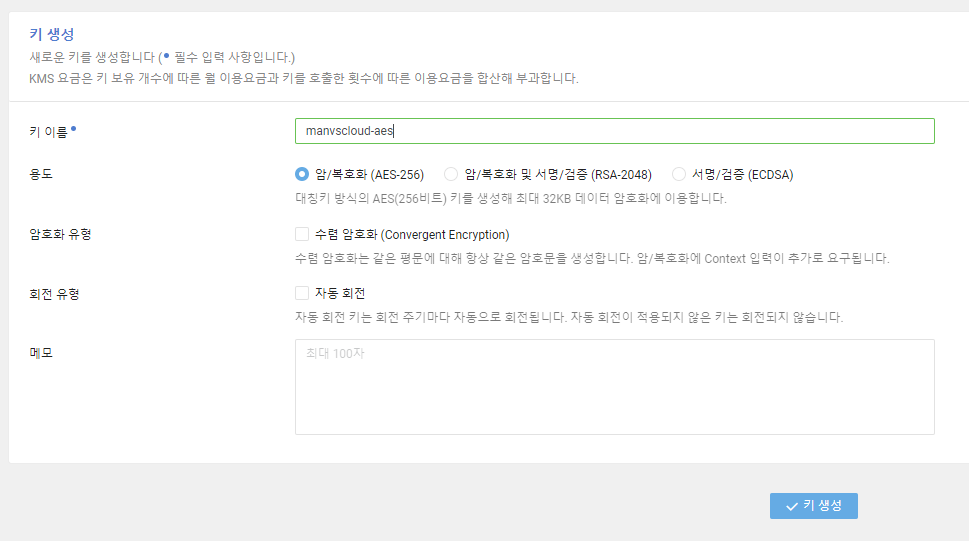
Task: Click the AES 32KB description text
Action: [x=510, y=198]
